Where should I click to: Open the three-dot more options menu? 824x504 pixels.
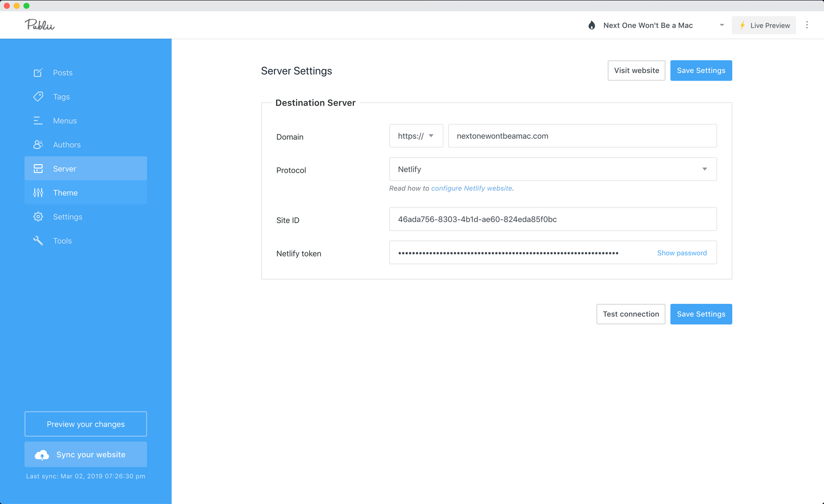tap(807, 25)
